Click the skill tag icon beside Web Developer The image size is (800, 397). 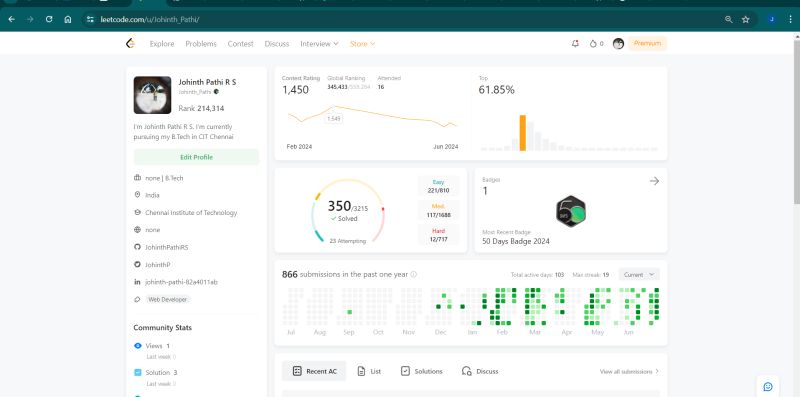(137, 300)
